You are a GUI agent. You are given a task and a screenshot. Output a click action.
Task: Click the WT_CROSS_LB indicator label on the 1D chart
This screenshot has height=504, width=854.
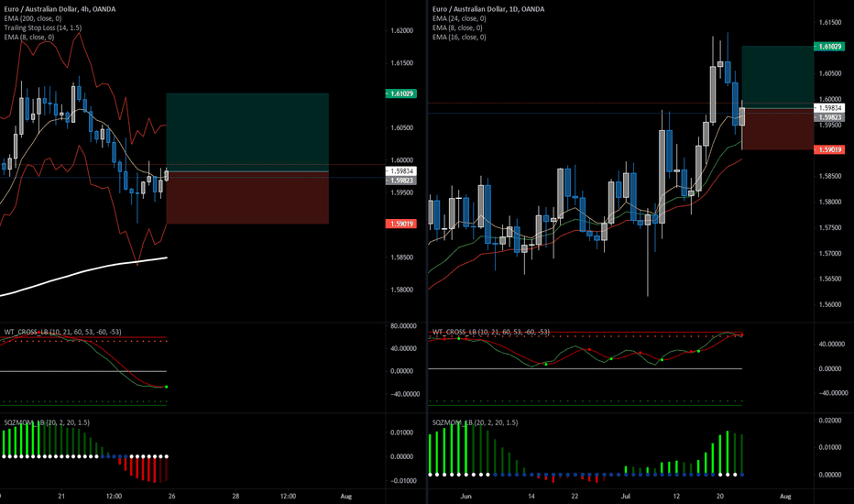point(491,332)
